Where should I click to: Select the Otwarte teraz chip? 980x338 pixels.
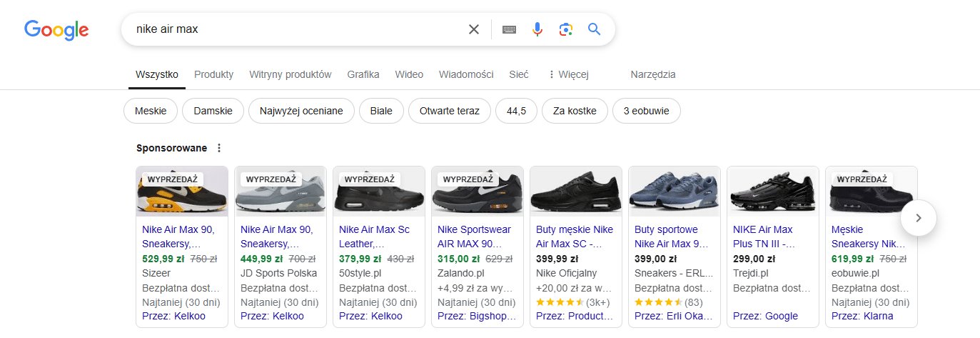[x=450, y=111]
